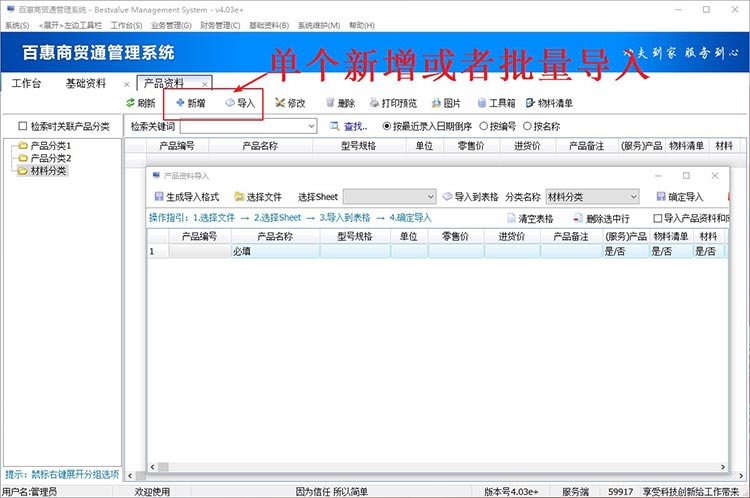Click 导入到表格 in import dialog
Image resolution: width=750 pixels, height=498 pixels.
click(470, 197)
